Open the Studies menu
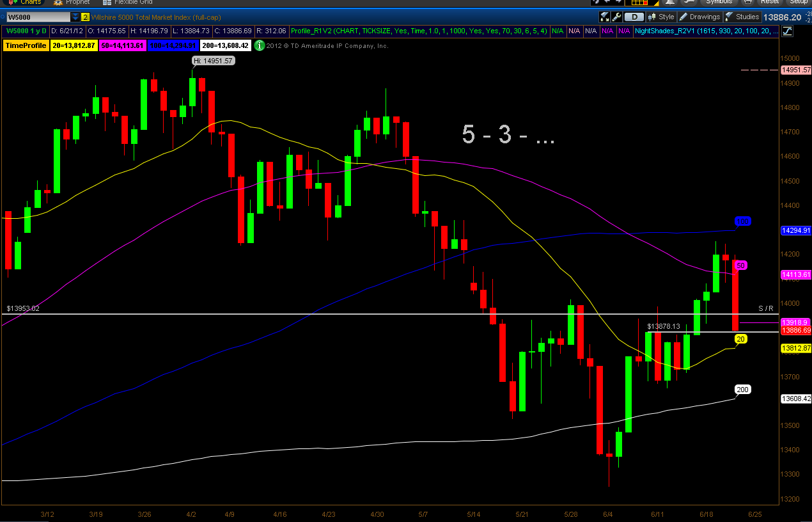Viewport: 812px width, 522px height. [x=742, y=17]
